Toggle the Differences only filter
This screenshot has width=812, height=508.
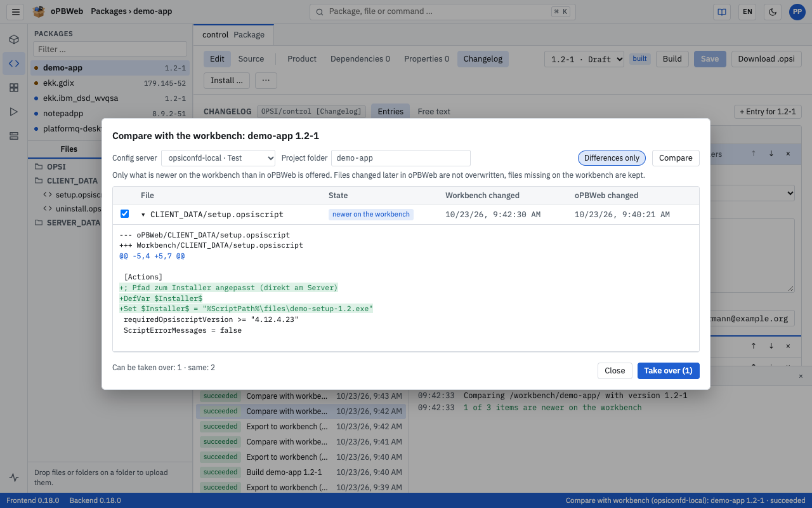[x=612, y=158]
